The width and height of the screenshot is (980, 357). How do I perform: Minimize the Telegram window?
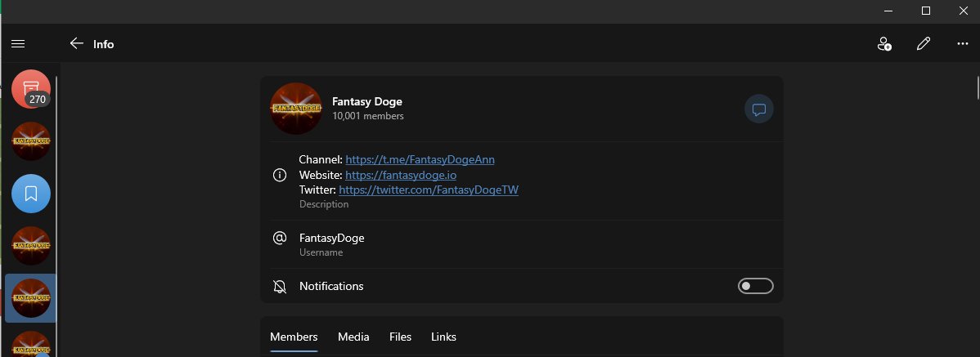pyautogui.click(x=888, y=11)
